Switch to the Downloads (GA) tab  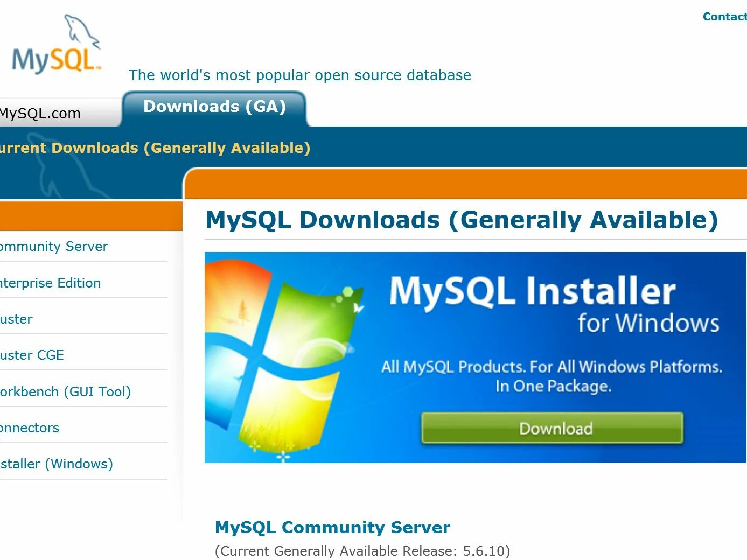click(214, 107)
